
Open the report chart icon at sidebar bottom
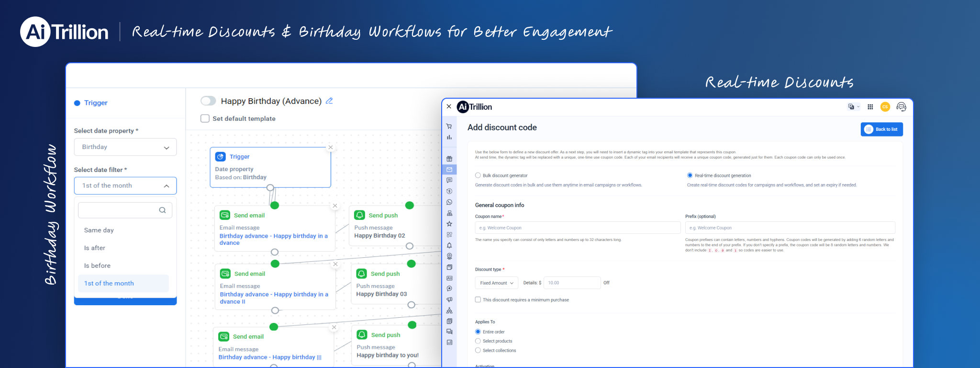(449, 343)
